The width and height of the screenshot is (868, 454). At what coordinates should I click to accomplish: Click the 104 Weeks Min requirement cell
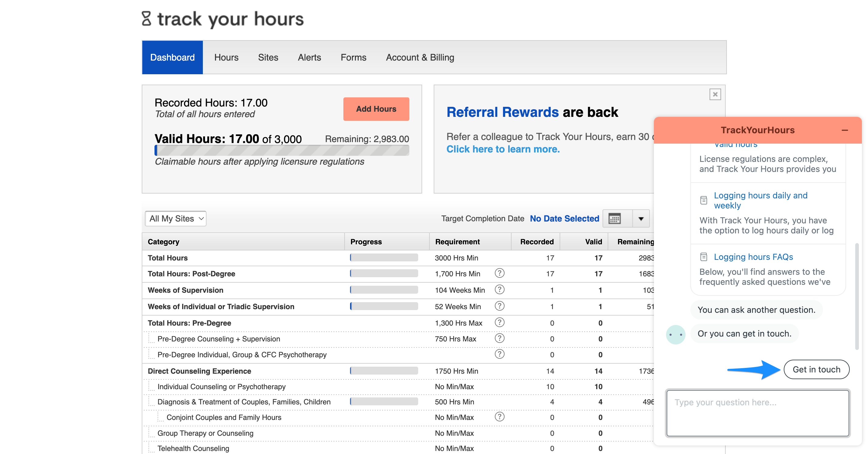coord(460,290)
